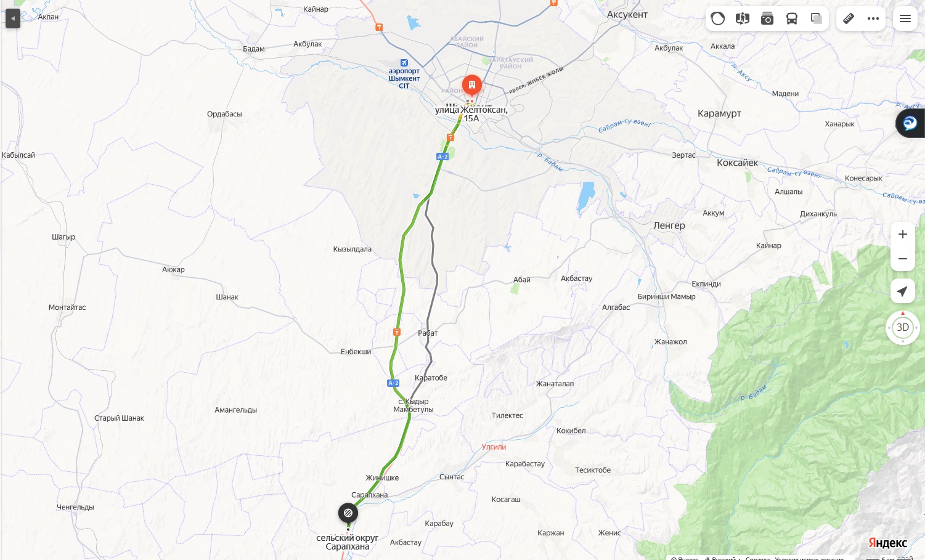Image resolution: width=925 pixels, height=560 pixels.
Task: Select the ruler distance tool
Action: point(849,18)
